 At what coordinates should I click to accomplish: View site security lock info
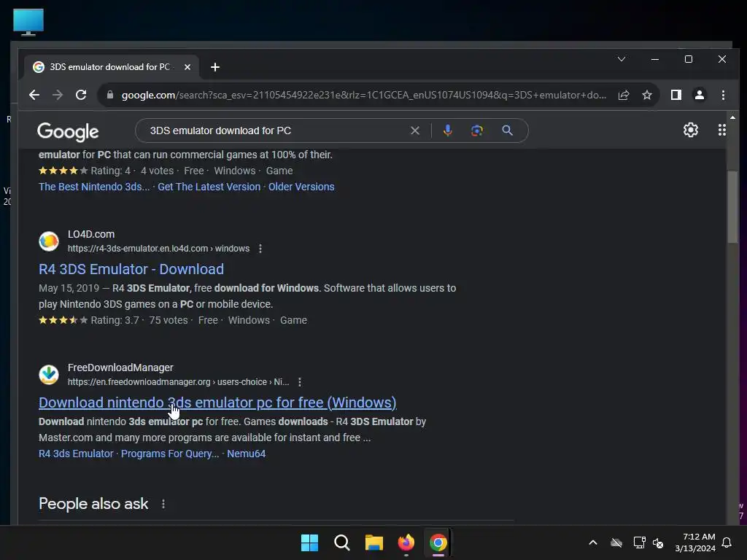click(x=110, y=95)
